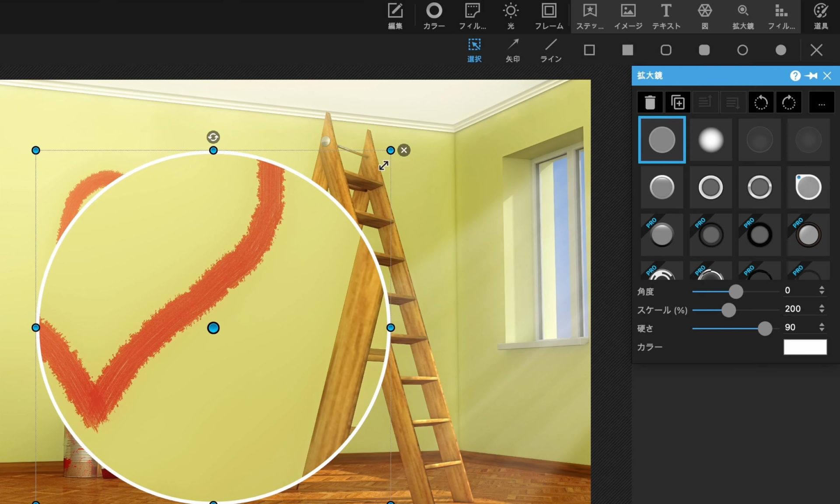The width and height of the screenshot is (840, 504).
Task: Select the ライン line tool
Action: (x=551, y=50)
